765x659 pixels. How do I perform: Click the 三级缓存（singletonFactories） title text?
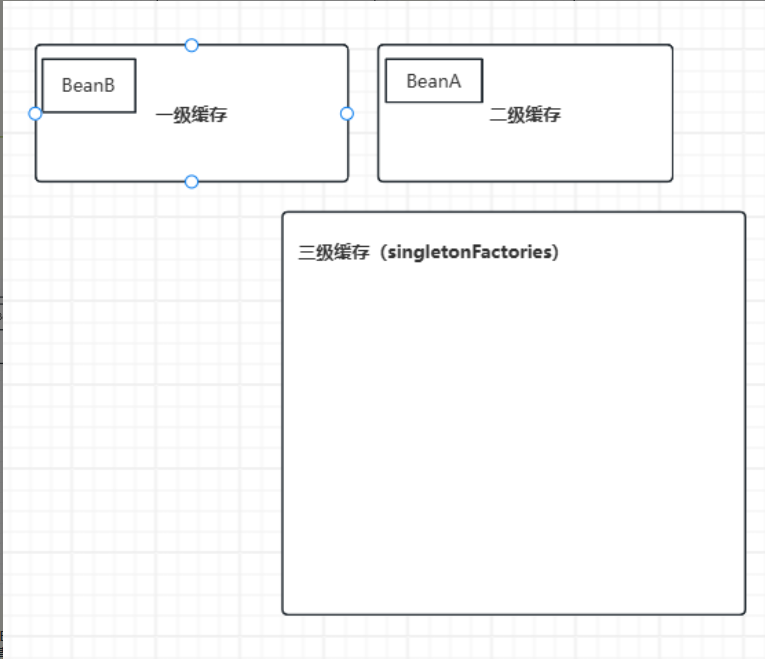(429, 252)
